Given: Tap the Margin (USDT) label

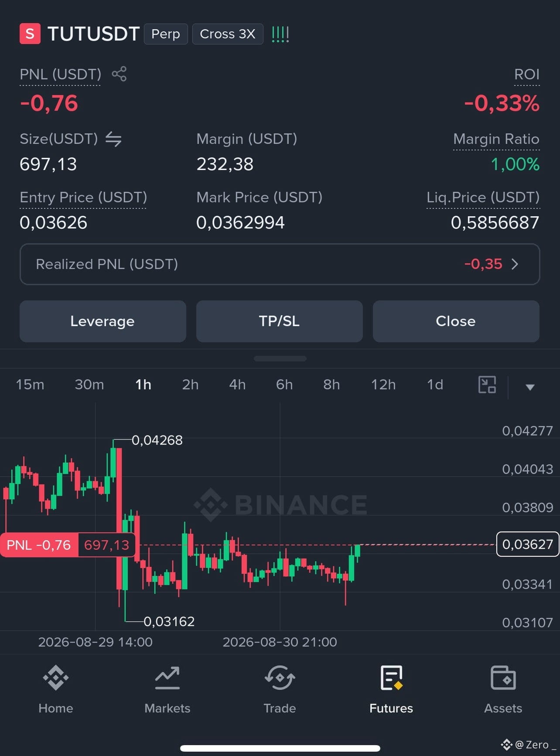Looking at the screenshot, I should [x=247, y=139].
